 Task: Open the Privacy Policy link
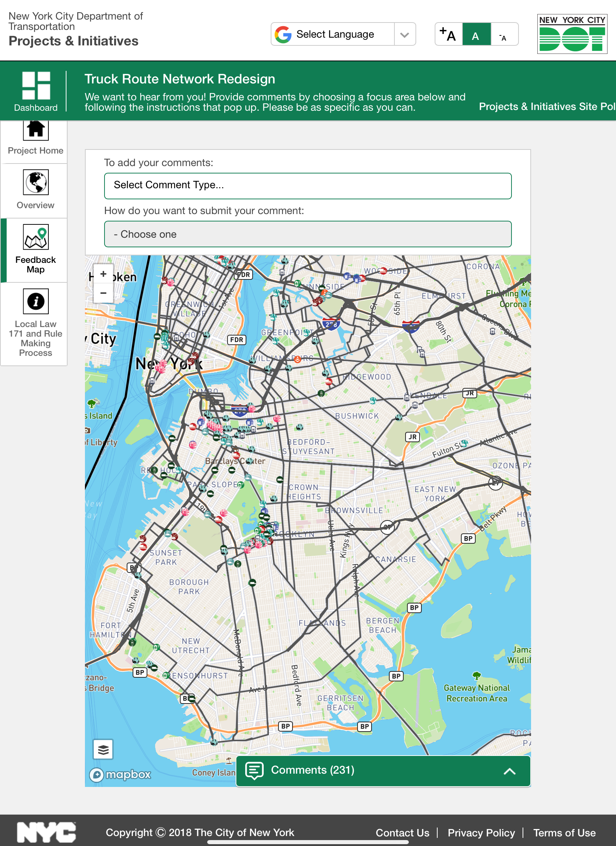(x=481, y=833)
